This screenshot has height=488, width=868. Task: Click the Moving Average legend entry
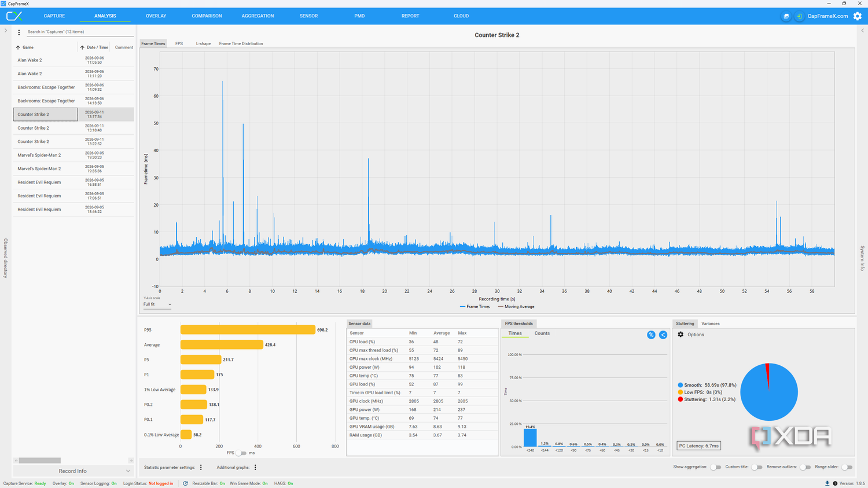[x=516, y=307]
